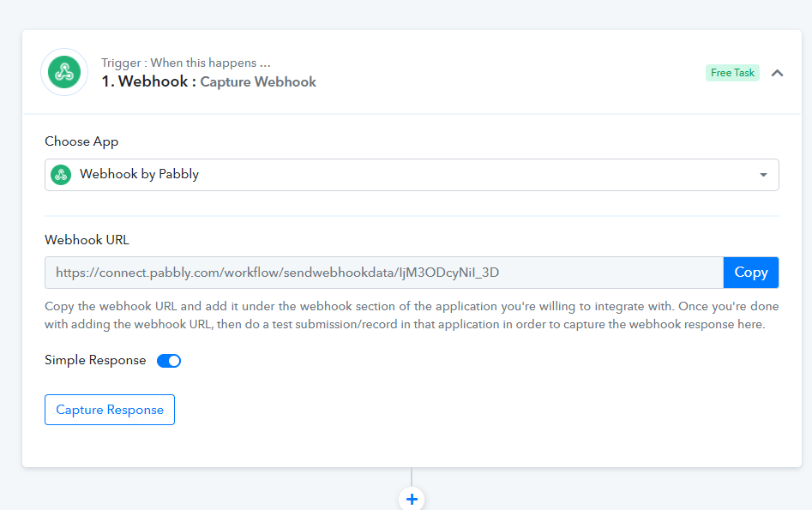Add a new step with the plus icon
This screenshot has width=812, height=510.
click(412, 499)
